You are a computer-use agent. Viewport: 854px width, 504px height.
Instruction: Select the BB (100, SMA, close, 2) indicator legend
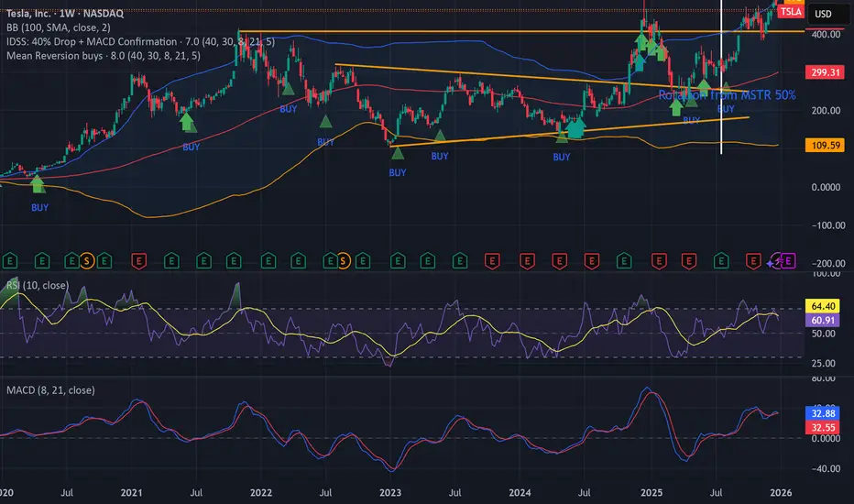click(x=59, y=27)
